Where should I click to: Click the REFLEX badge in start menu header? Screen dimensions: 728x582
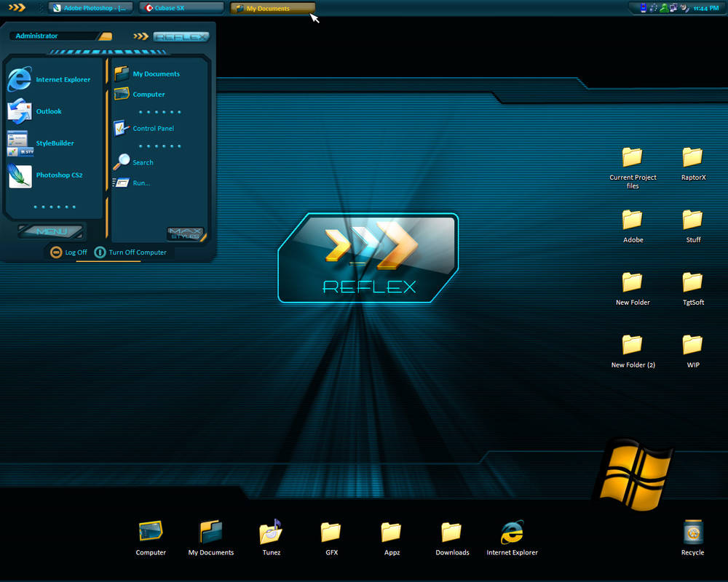[181, 36]
